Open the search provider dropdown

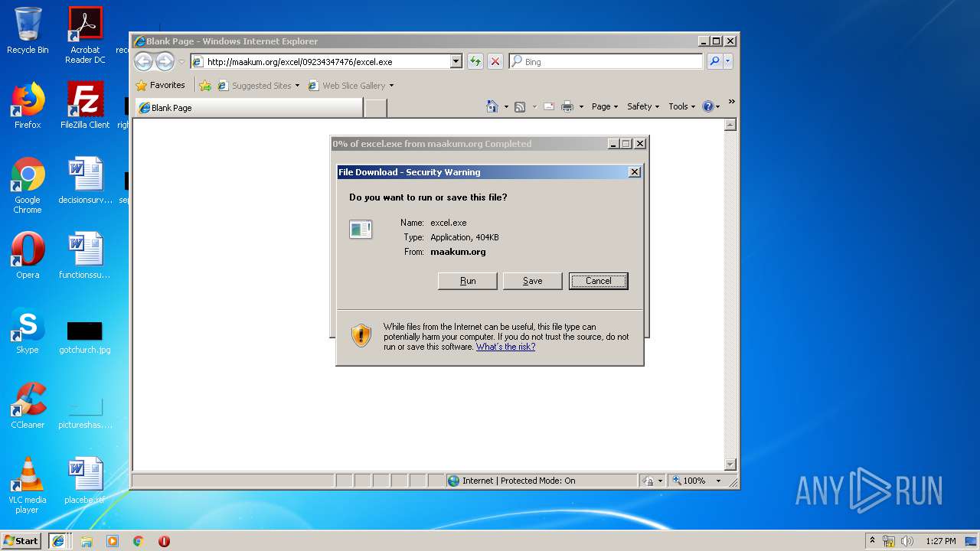coord(728,62)
